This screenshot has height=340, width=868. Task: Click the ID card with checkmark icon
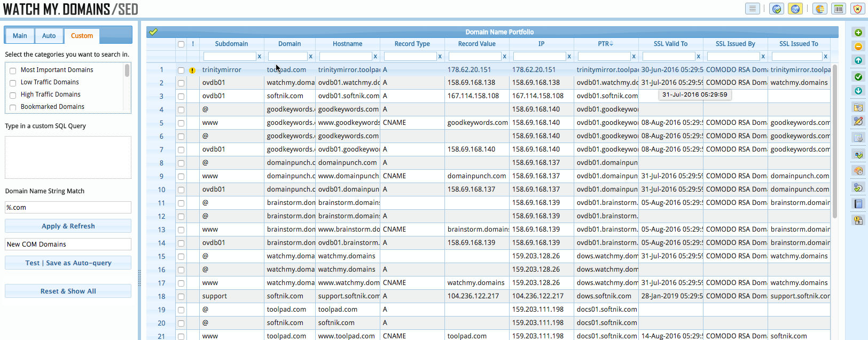pos(858,154)
